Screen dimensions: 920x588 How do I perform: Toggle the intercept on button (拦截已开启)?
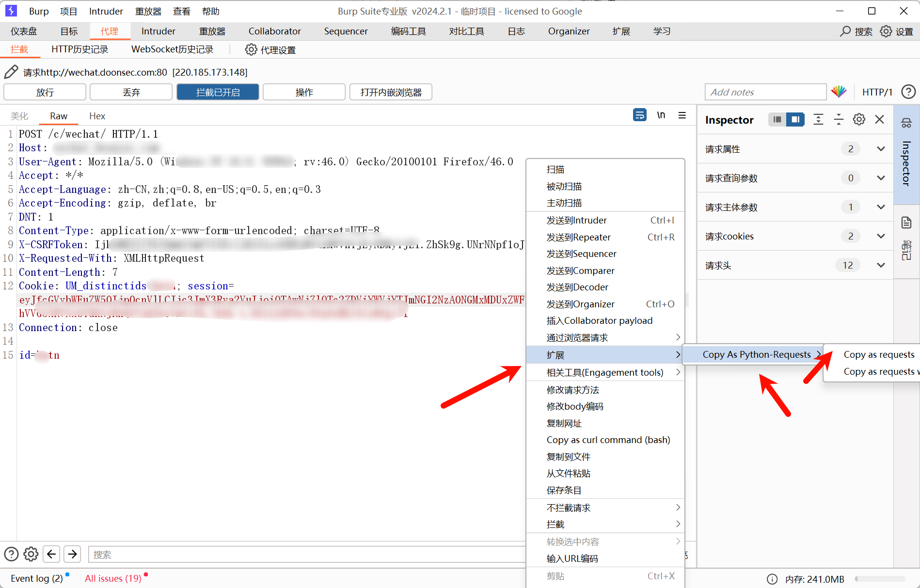click(218, 92)
